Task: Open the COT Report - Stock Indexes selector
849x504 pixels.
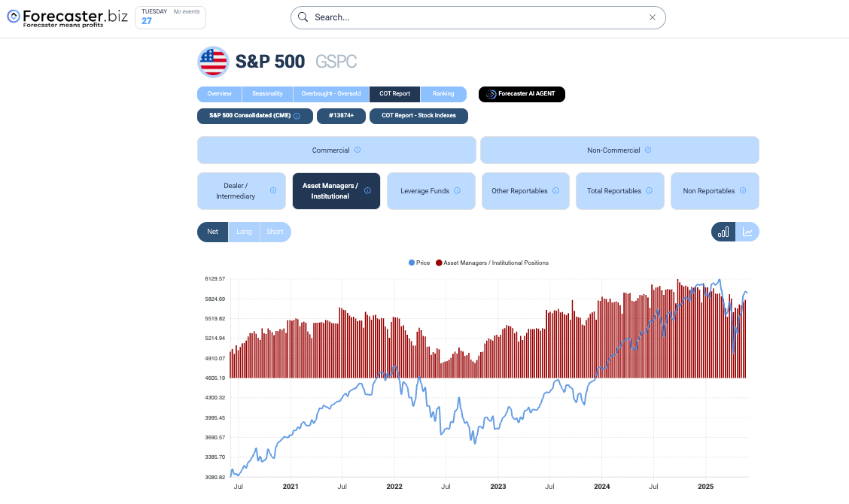Action: [418, 116]
